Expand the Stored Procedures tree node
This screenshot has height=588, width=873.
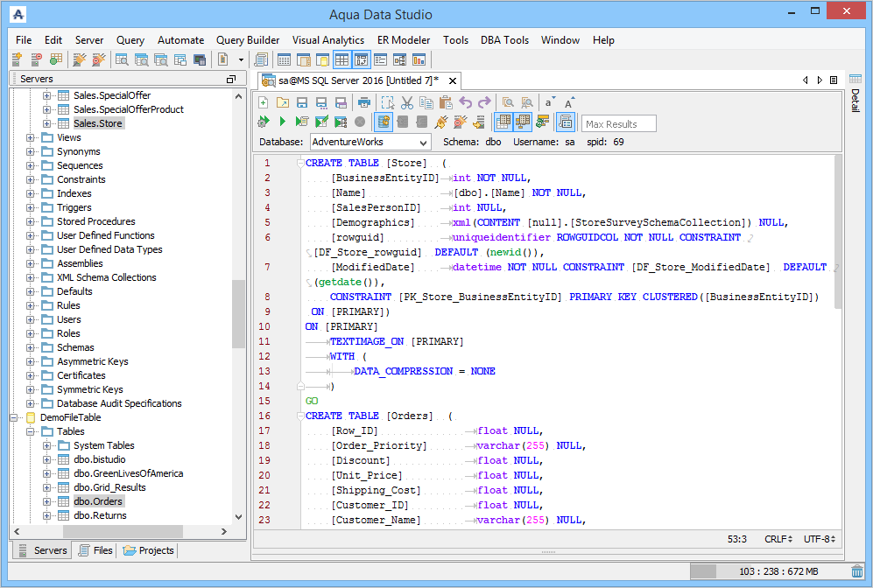pos(31,221)
